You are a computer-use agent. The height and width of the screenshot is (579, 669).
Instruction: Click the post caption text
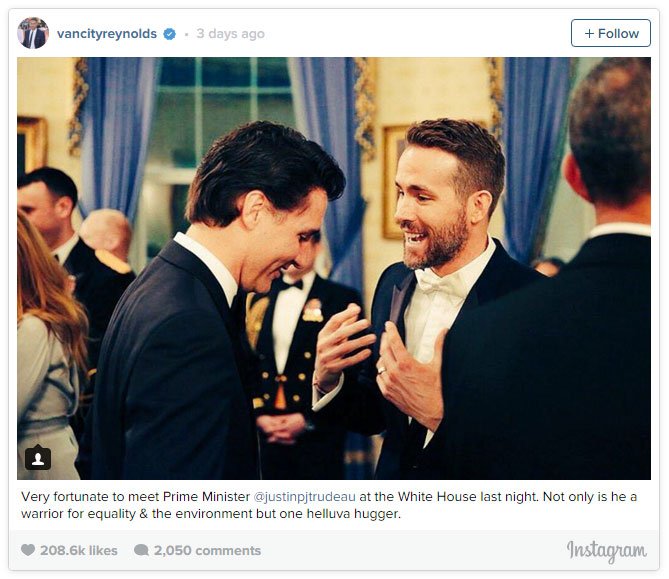[x=329, y=505]
